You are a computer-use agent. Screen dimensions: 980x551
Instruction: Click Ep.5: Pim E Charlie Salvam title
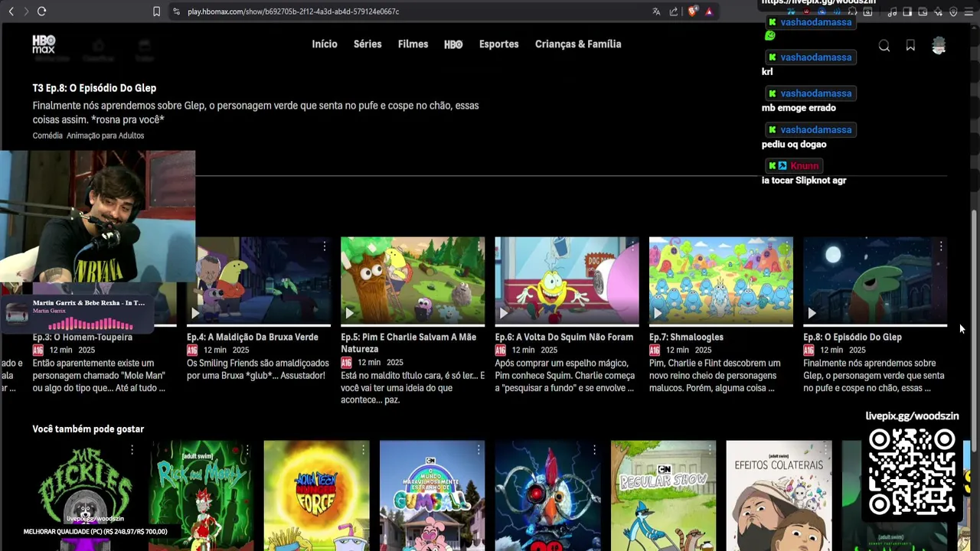coord(409,343)
